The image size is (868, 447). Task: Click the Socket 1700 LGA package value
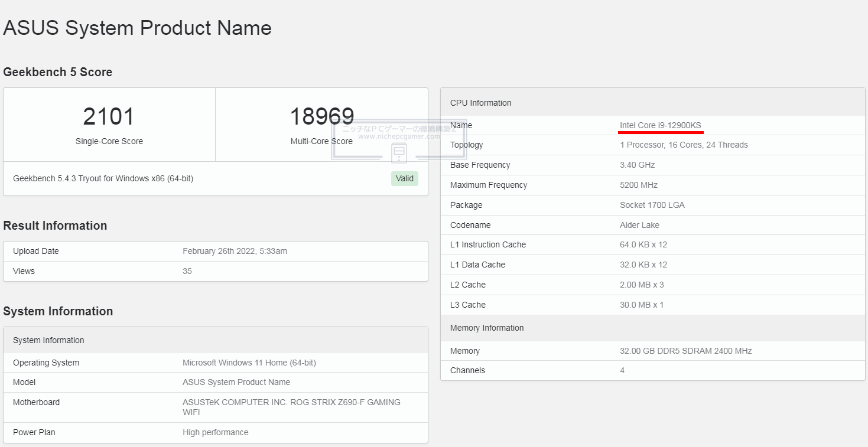(652, 205)
